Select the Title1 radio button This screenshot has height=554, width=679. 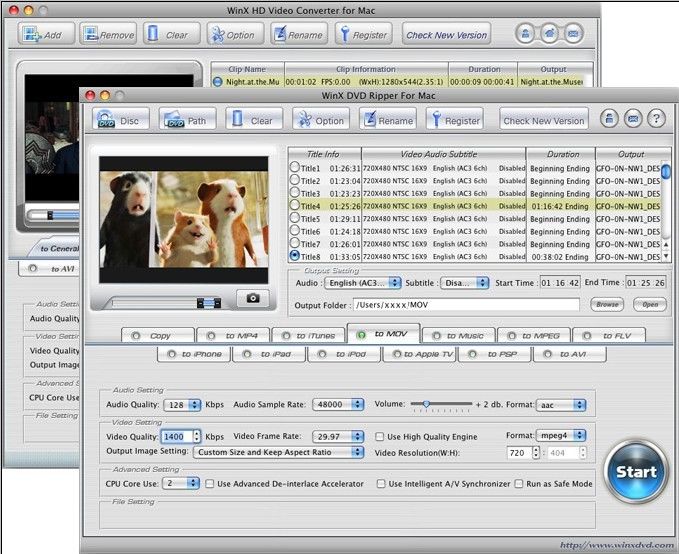pos(295,167)
